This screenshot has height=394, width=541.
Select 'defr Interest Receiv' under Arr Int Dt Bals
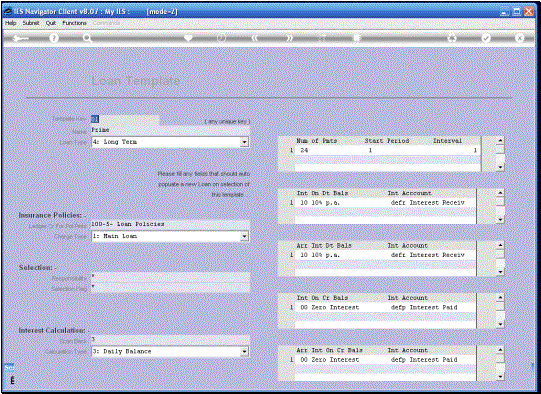[x=427, y=255]
